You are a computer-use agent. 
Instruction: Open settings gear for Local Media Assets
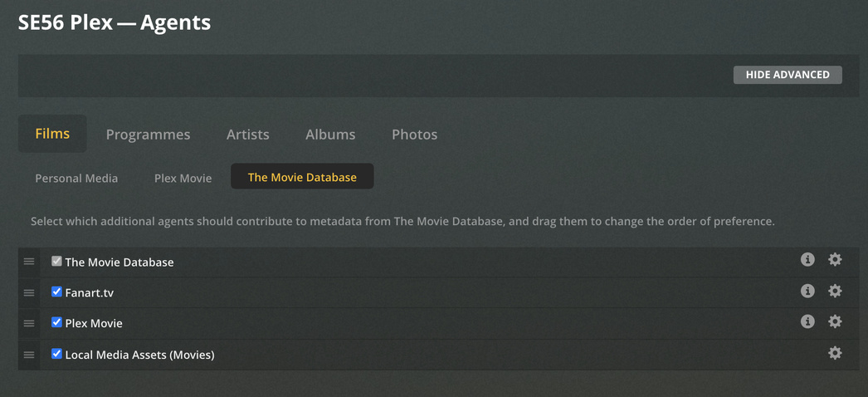pos(835,353)
